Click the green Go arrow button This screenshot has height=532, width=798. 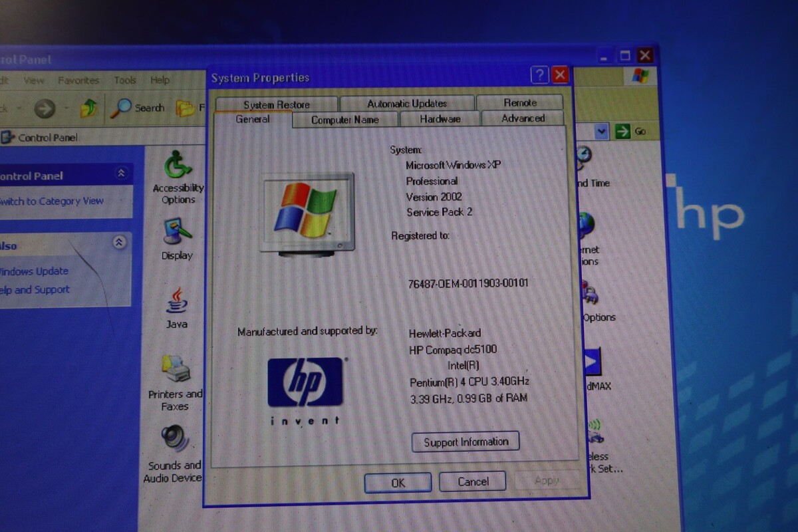point(622,131)
